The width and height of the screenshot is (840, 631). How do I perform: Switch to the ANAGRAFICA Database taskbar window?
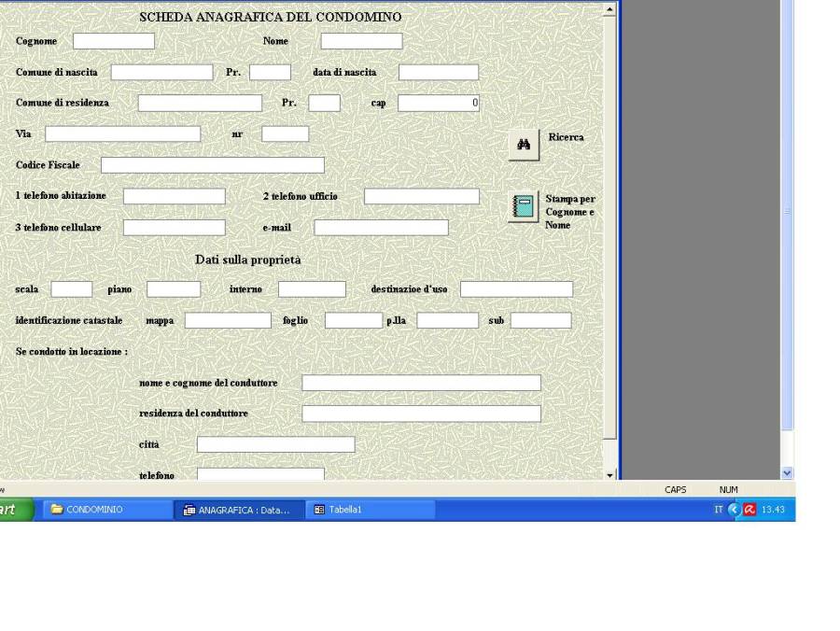[x=238, y=510]
